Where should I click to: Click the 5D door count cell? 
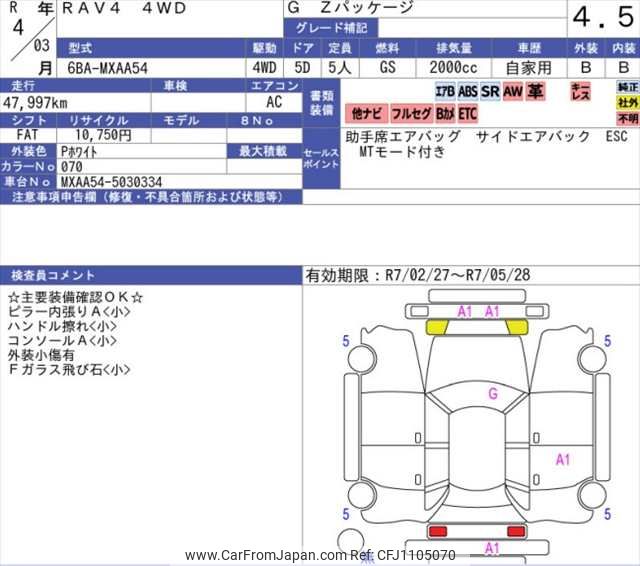(x=302, y=67)
